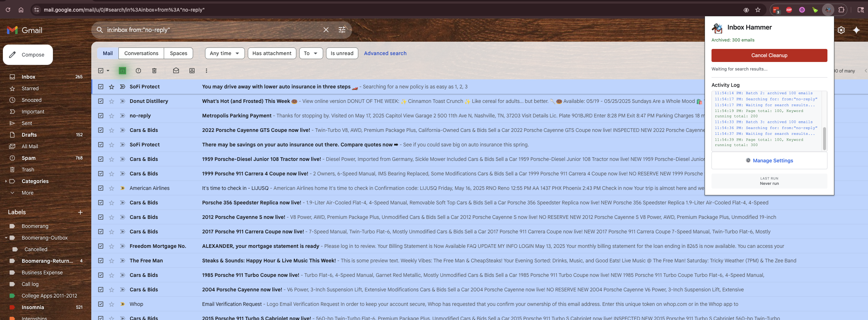This screenshot has height=320, width=868.
Task: Toggle importance marker on American Airlines email
Action: (122, 188)
